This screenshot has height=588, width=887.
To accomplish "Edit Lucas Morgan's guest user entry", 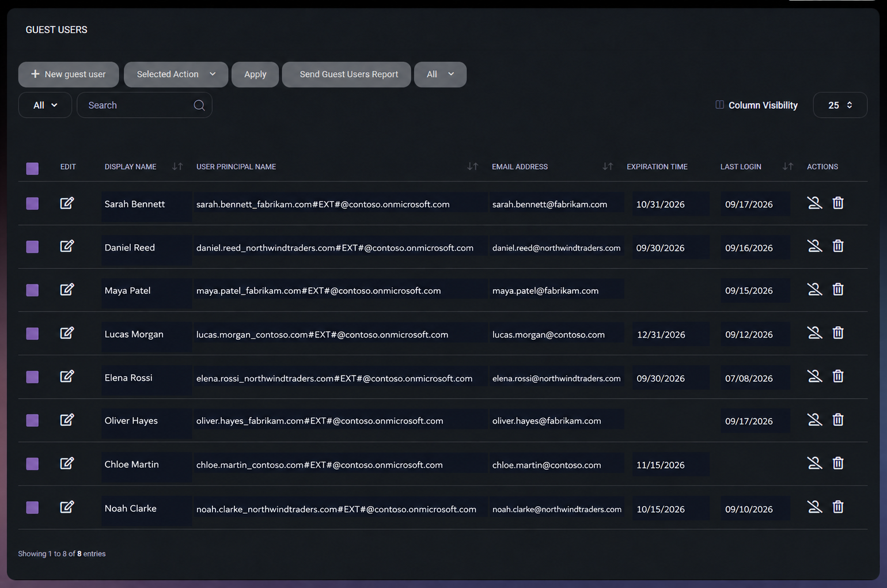I will pos(67,332).
